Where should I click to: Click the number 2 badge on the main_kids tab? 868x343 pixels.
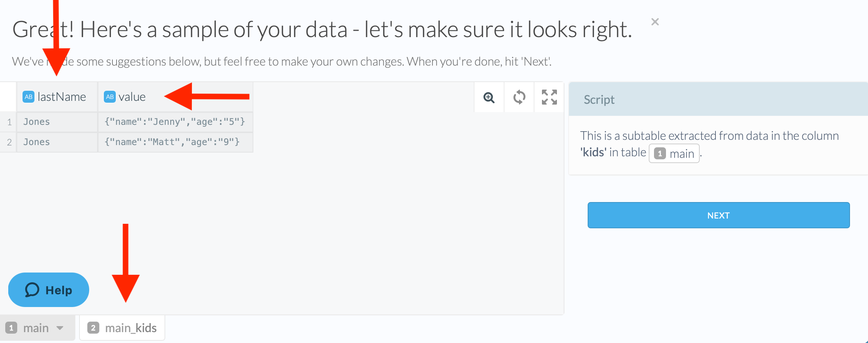click(x=93, y=328)
